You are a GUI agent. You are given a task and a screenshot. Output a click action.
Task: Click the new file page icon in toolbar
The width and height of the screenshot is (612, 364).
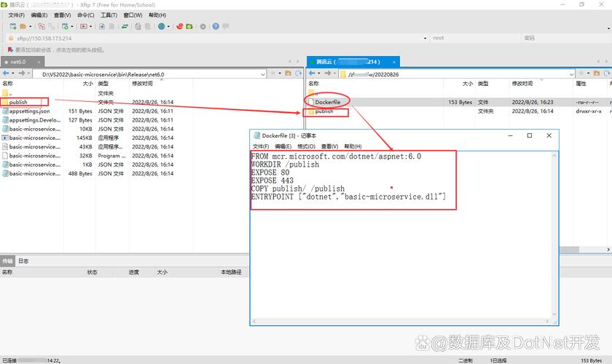[x=102, y=26]
